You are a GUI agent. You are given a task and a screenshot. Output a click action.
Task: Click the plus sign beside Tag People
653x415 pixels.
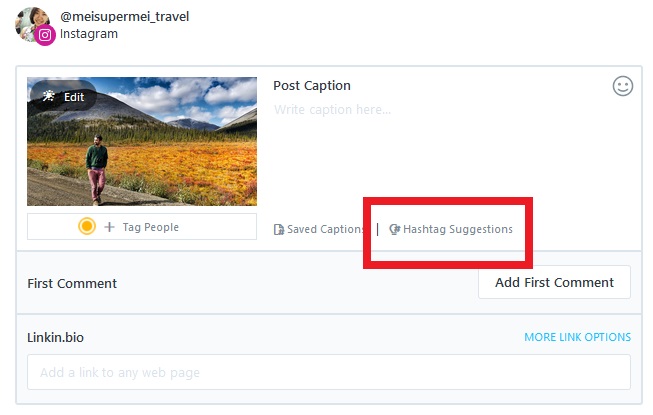110,227
